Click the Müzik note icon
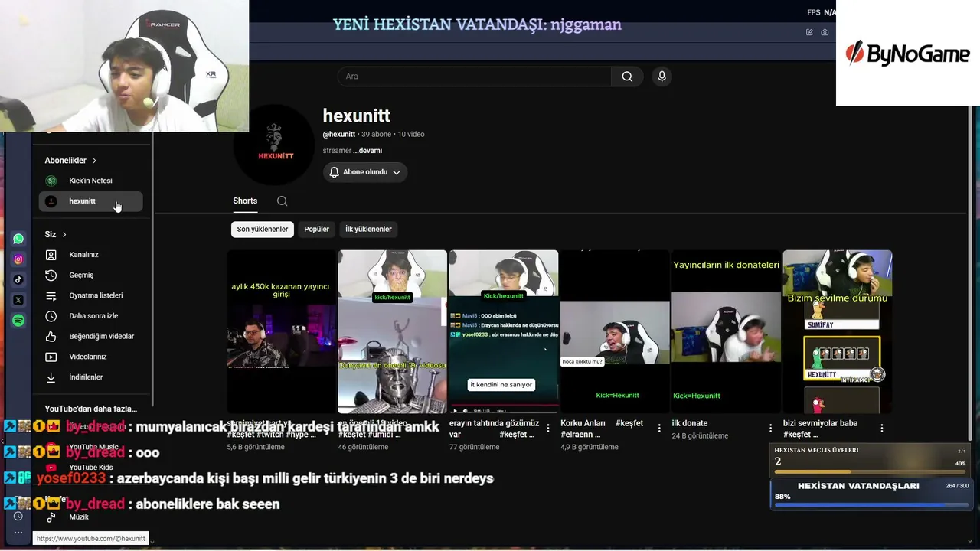980x551 pixels. coord(51,517)
